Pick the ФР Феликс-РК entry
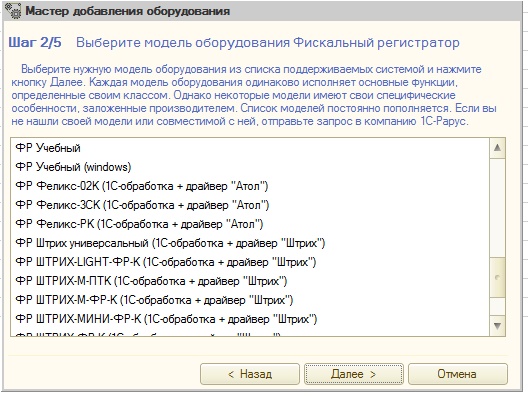The height and width of the screenshot is (396, 528). click(x=250, y=224)
